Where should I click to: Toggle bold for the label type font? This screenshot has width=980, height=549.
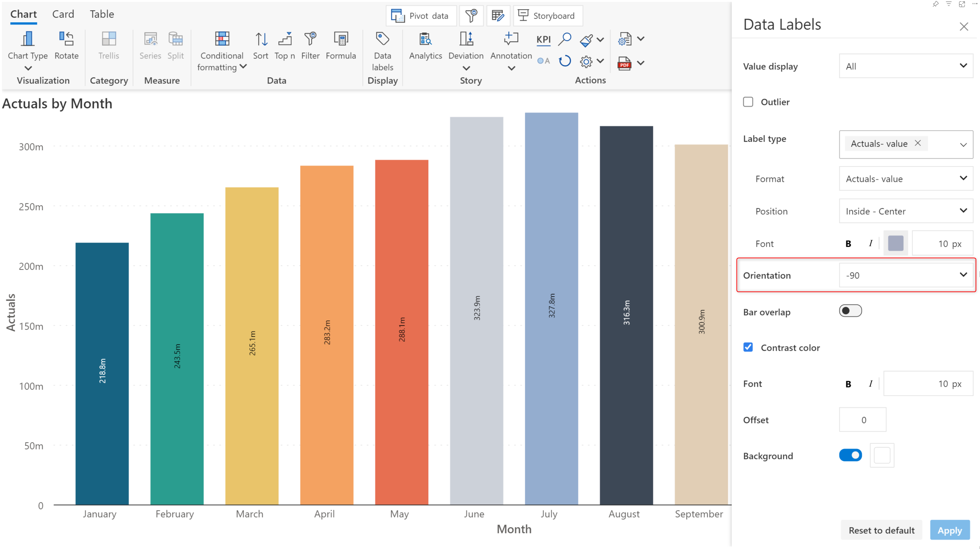tap(848, 244)
